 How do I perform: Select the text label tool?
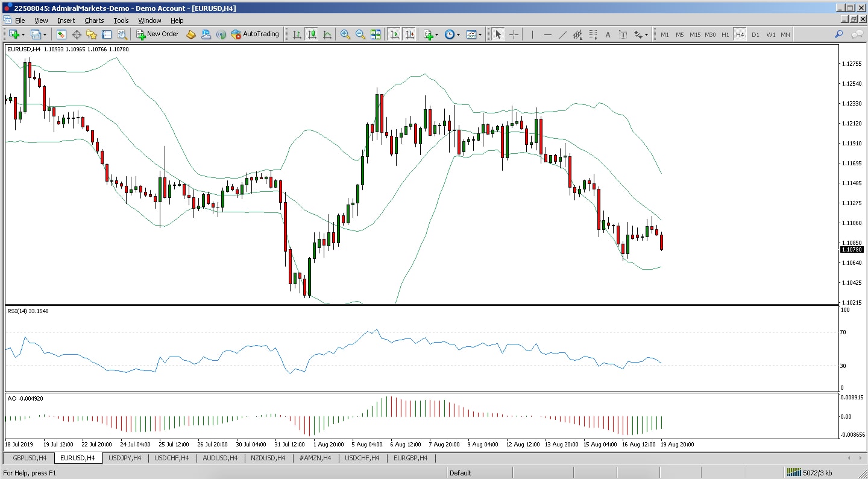pos(623,34)
